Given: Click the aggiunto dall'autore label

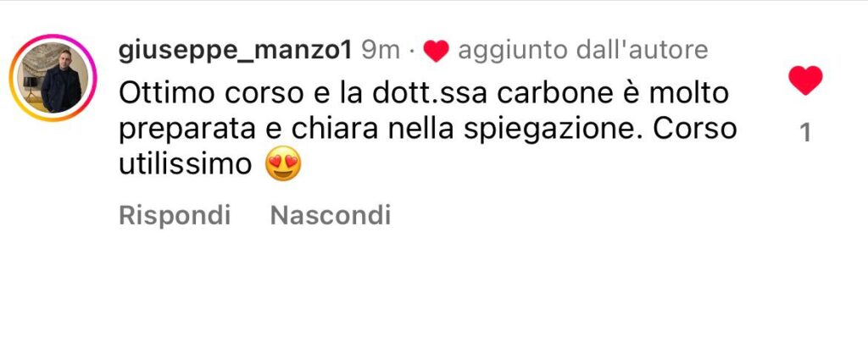Looking at the screenshot, I should [x=583, y=50].
